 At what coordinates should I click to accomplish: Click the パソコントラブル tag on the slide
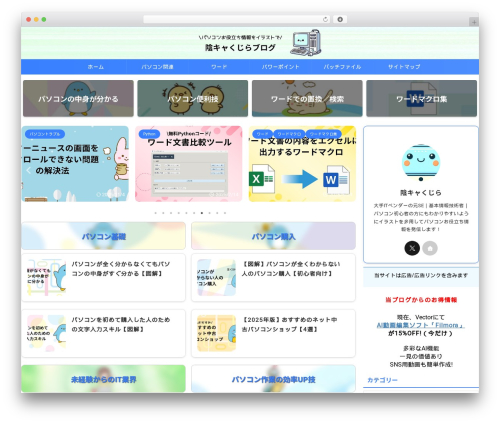click(x=45, y=134)
